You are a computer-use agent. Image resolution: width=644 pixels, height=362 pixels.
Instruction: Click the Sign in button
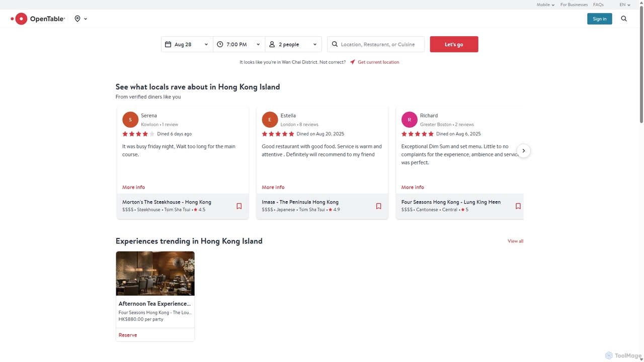pos(599,19)
